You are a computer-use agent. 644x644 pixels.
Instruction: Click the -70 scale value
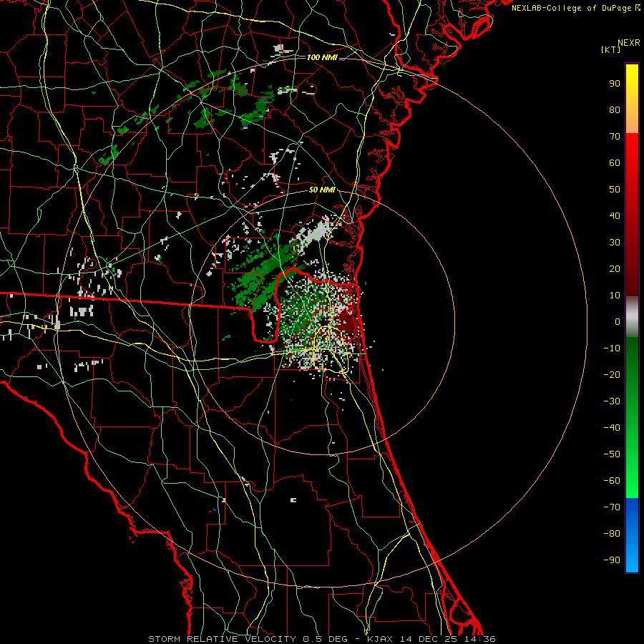(x=612, y=507)
